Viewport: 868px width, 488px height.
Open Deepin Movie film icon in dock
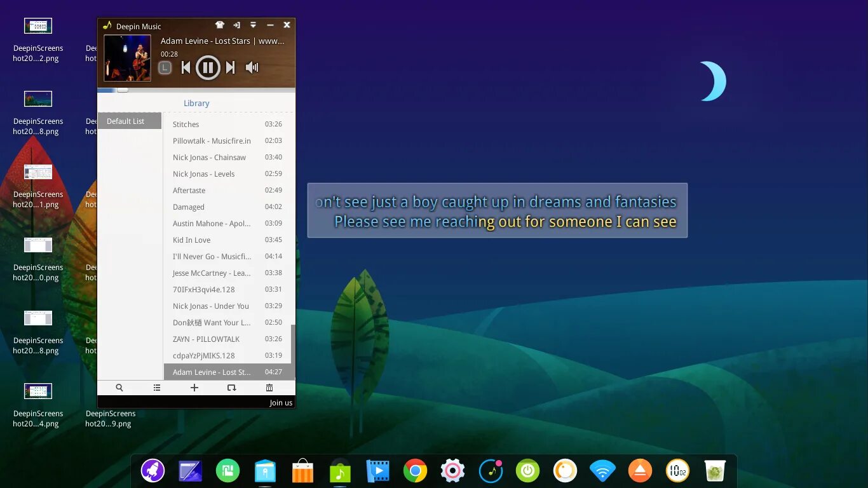tap(377, 471)
